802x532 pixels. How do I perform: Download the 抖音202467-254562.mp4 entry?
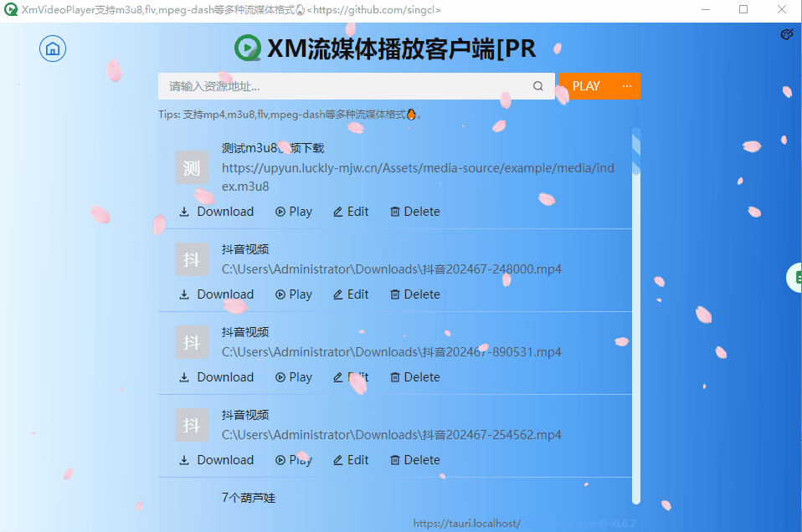pyautogui.click(x=216, y=460)
